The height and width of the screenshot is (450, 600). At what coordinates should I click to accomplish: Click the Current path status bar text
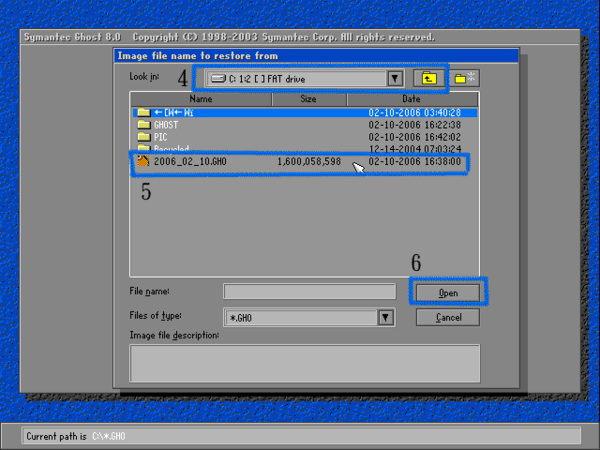click(76, 436)
